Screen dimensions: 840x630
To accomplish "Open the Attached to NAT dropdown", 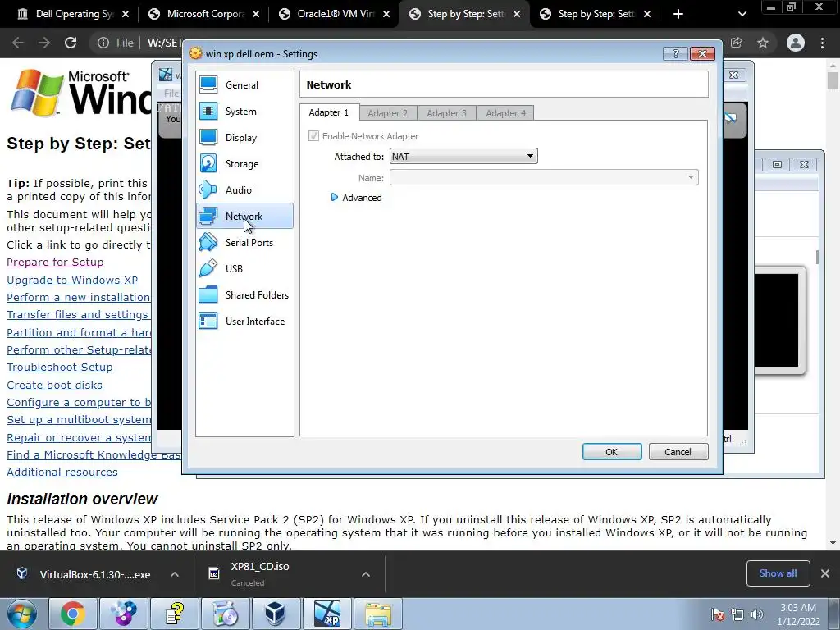I will pos(463,157).
